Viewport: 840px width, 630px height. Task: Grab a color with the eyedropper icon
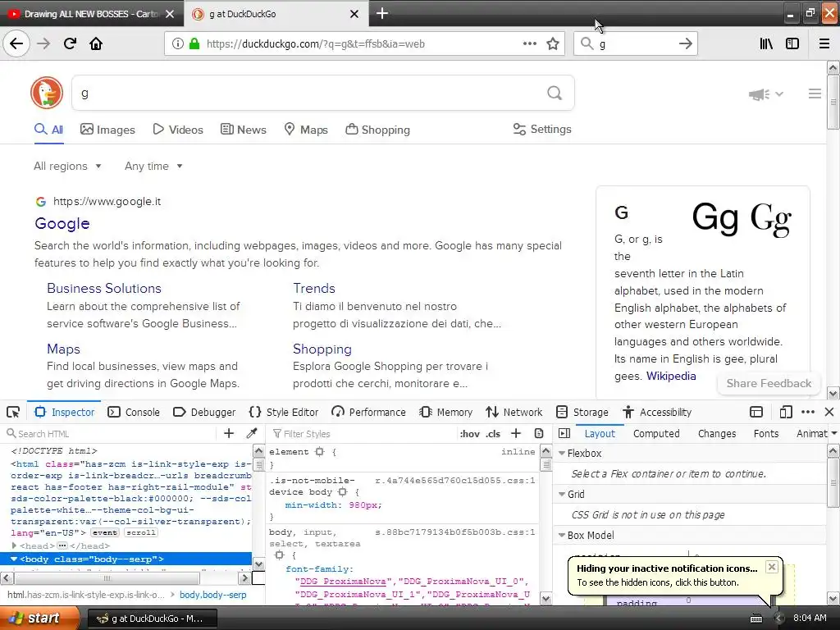(252, 433)
